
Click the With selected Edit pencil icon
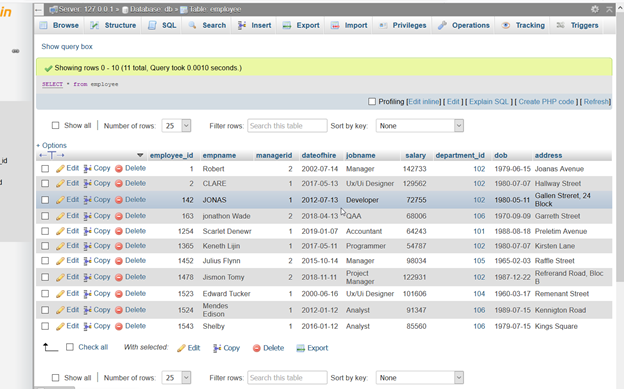(181, 348)
